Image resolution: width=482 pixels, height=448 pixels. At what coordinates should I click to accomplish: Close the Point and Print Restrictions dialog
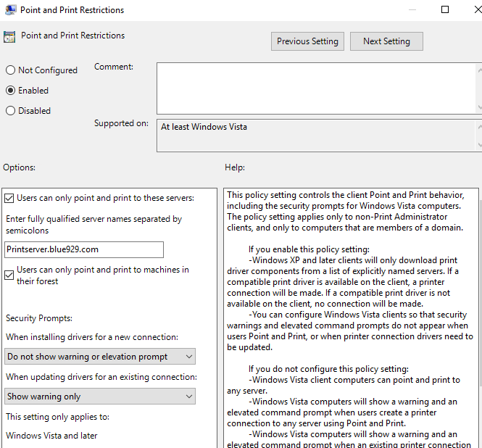475,10
